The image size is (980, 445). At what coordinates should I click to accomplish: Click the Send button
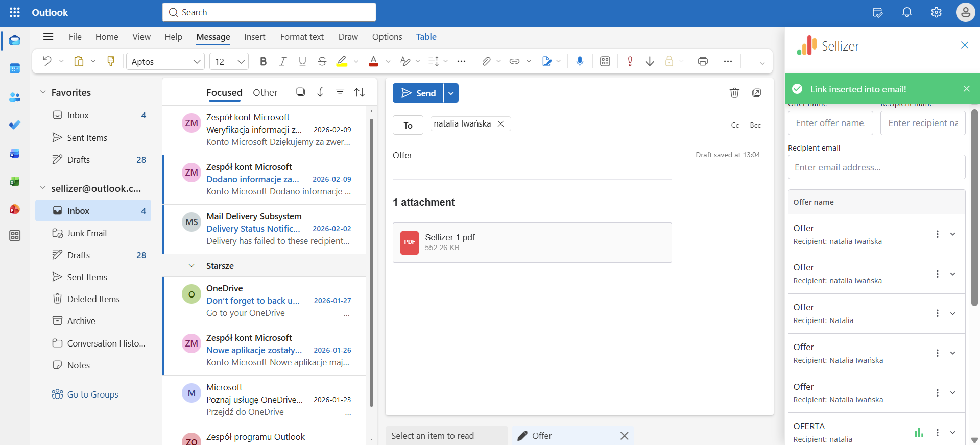pyautogui.click(x=418, y=93)
